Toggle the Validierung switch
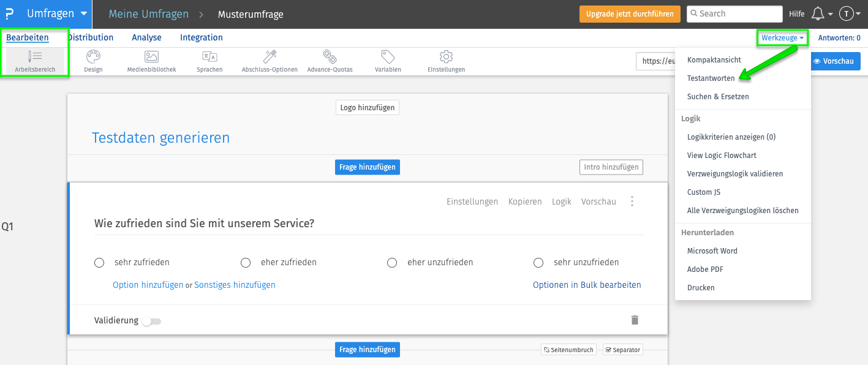 tap(151, 321)
